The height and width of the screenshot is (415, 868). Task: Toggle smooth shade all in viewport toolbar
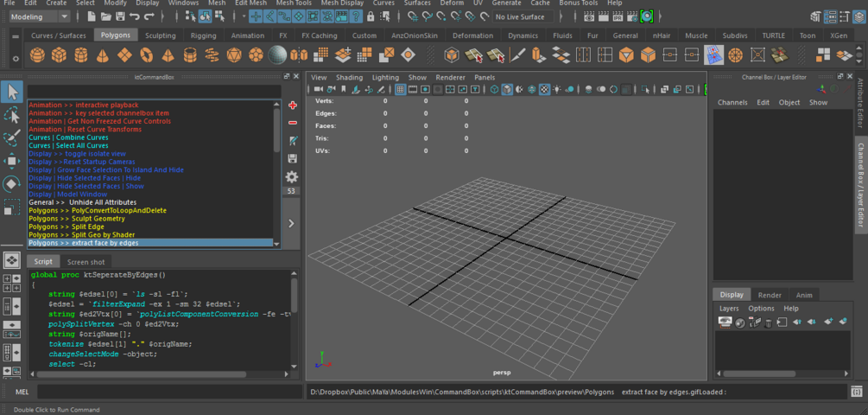point(507,89)
